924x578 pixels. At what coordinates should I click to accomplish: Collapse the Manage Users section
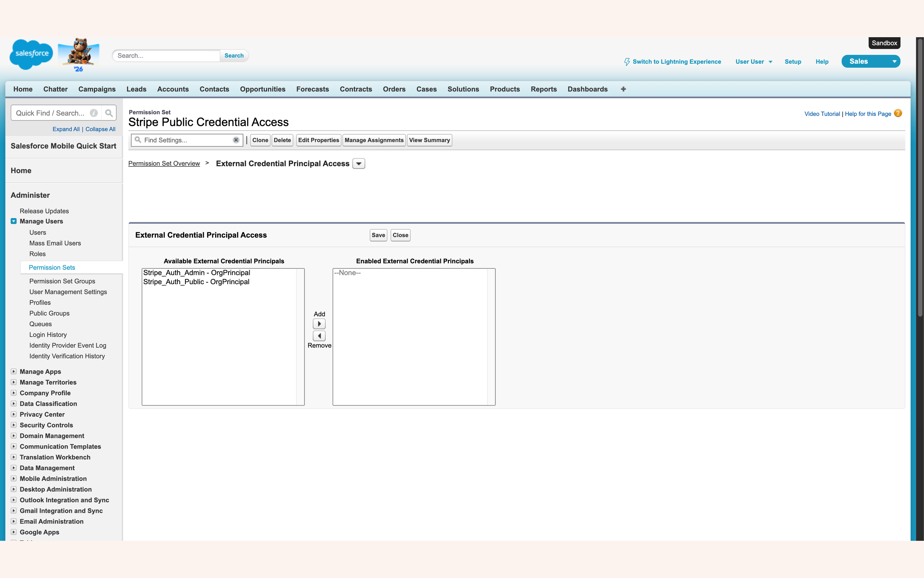[14, 221]
